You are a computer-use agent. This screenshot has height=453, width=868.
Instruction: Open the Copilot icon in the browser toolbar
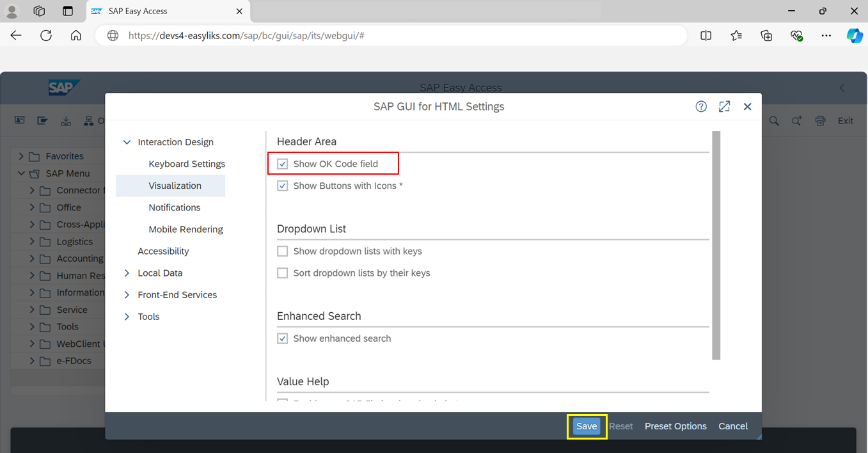tap(855, 35)
